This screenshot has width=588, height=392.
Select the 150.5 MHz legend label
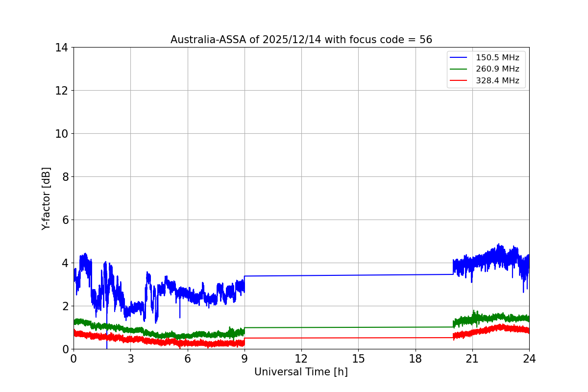coord(497,58)
